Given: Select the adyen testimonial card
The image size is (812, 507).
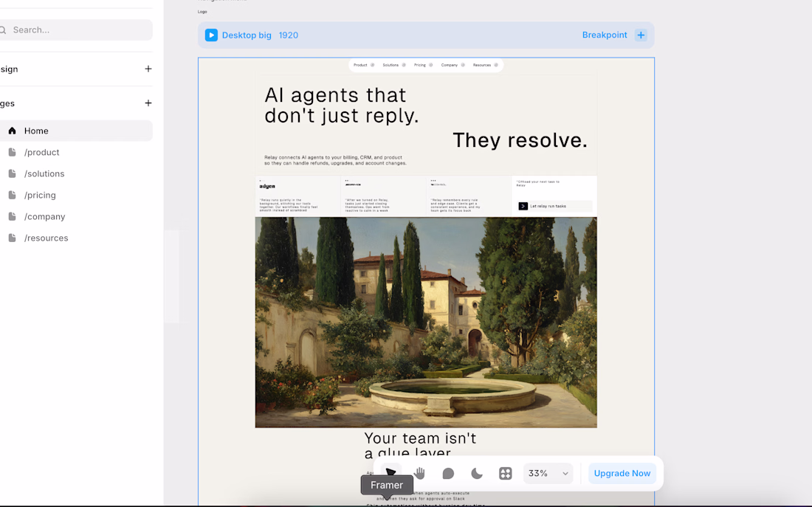Looking at the screenshot, I should [x=297, y=196].
